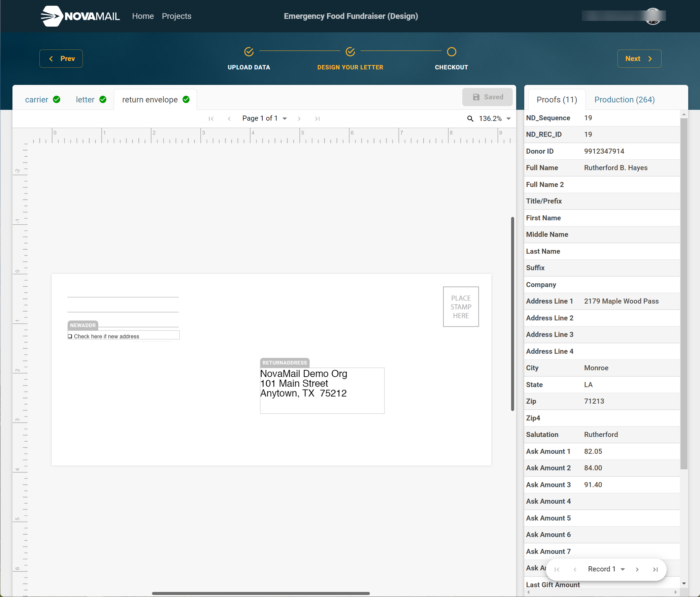Click the canvas vertical scrollbar

[512, 314]
